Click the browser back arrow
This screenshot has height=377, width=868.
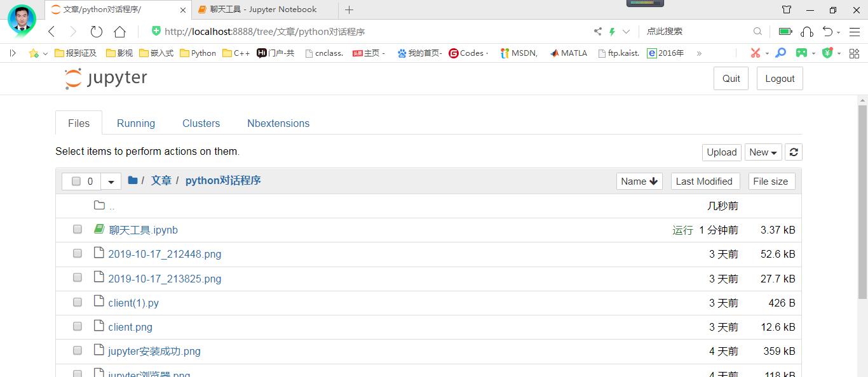tap(51, 32)
